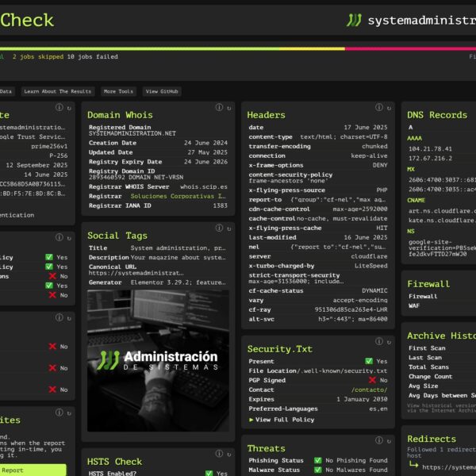
Task: Click the DNS Records card title
Action: tap(437, 115)
